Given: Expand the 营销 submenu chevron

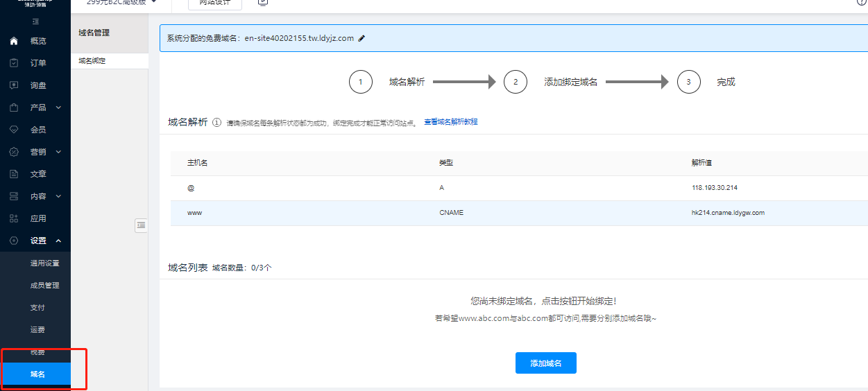Looking at the screenshot, I should 58,152.
